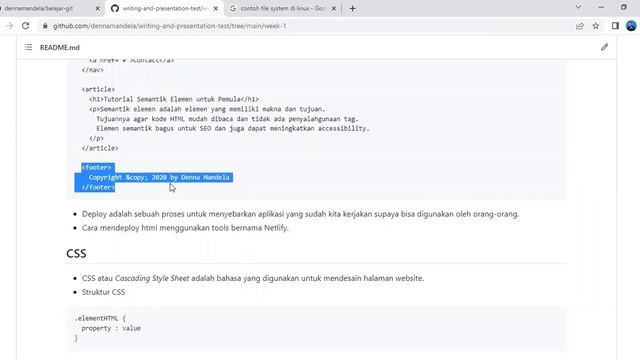Screen dimensions: 640x360
Task: Close the dennamandela/belajar-git tab
Action: tap(98, 8)
